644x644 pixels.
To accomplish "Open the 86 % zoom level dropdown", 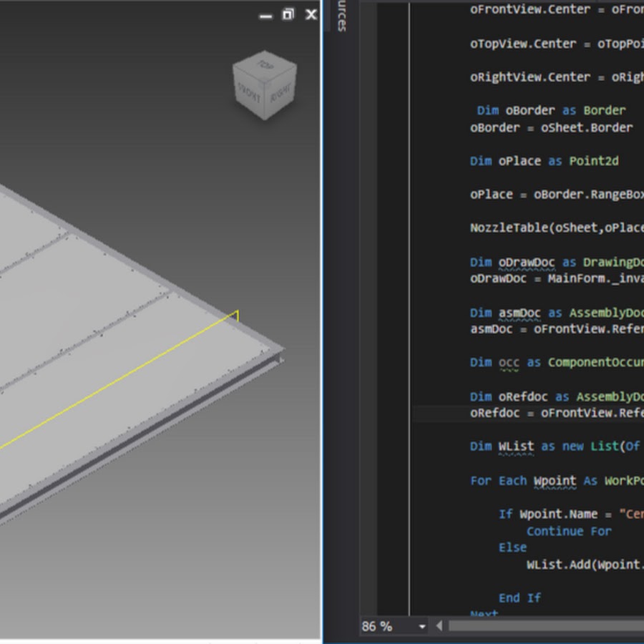I will [421, 626].
